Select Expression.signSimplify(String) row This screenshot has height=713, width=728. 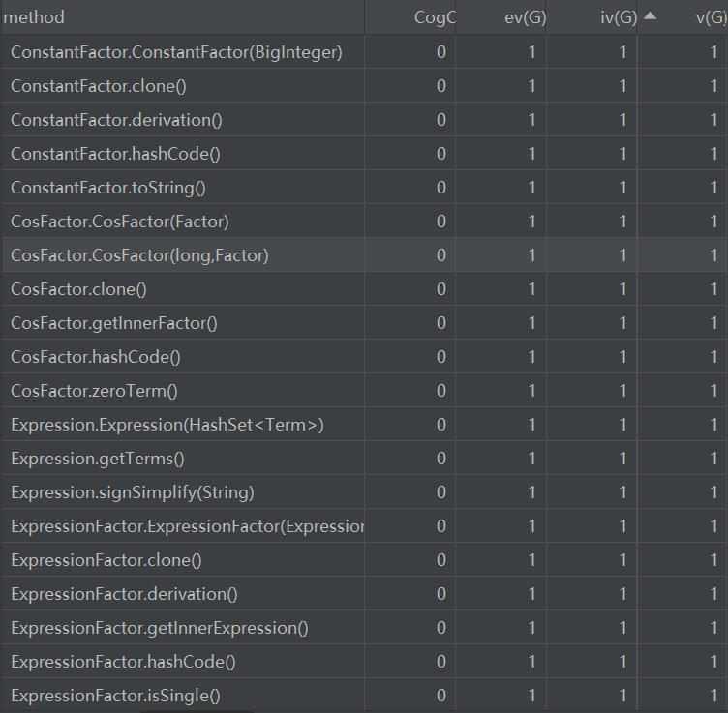tap(133, 492)
